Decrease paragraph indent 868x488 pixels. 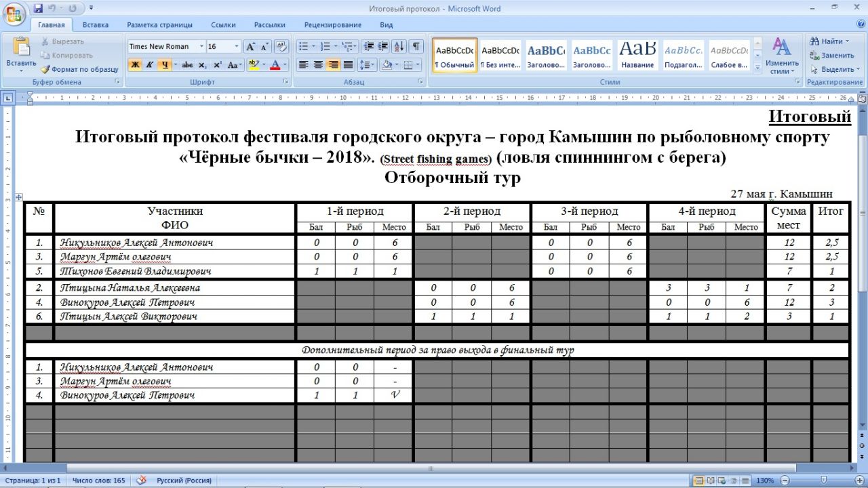pos(369,47)
